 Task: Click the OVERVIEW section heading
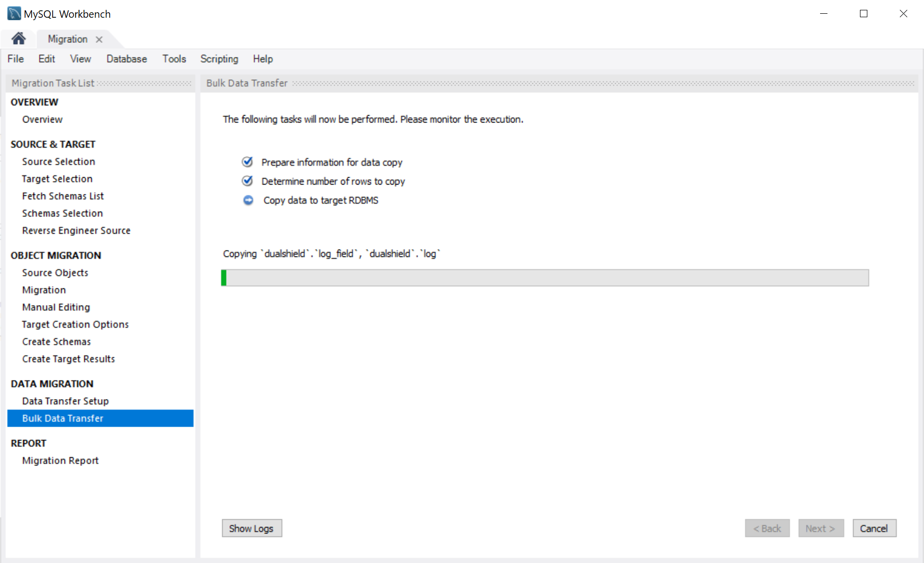click(x=34, y=102)
